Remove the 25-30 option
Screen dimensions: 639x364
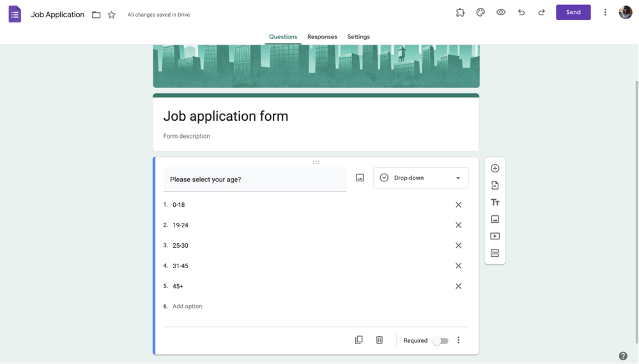(458, 245)
